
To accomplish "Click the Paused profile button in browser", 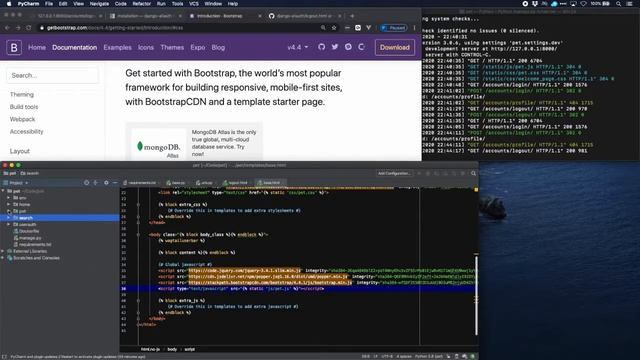I will click(x=393, y=28).
